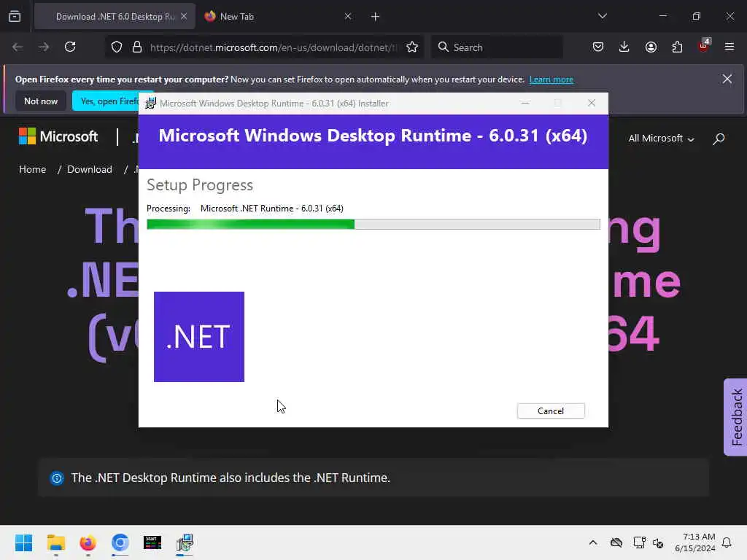Click the .NET logo in the installer
Image resolution: width=747 pixels, height=560 pixels.
tap(199, 337)
